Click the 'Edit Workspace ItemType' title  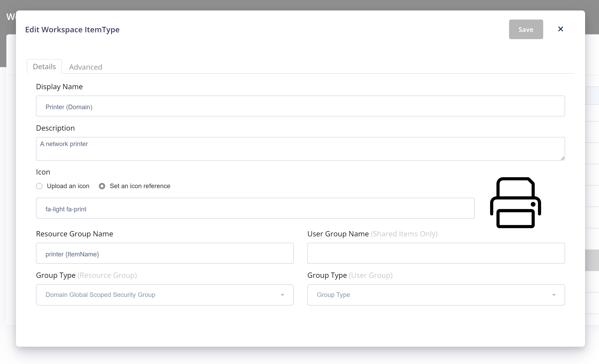point(72,29)
